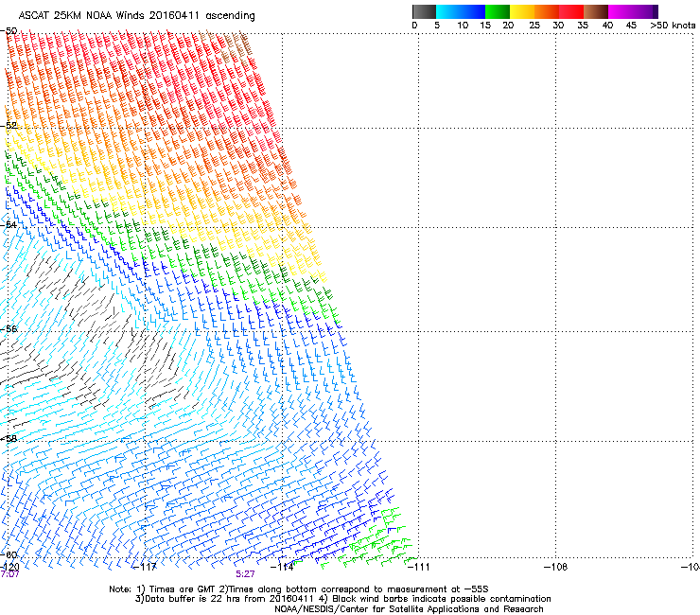This screenshot has height=615, width=700.
Task: Click the 'Data buffer is 22 hrs' note
Action: coord(342,599)
